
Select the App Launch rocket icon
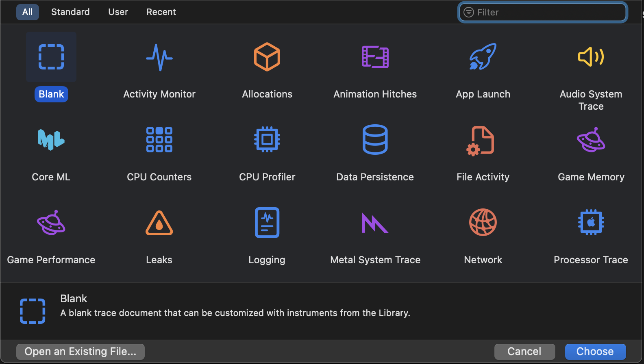[x=483, y=57]
